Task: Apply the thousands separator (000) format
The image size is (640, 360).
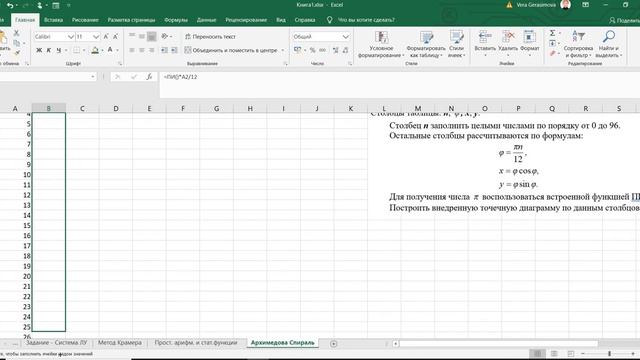Action: tap(322, 50)
